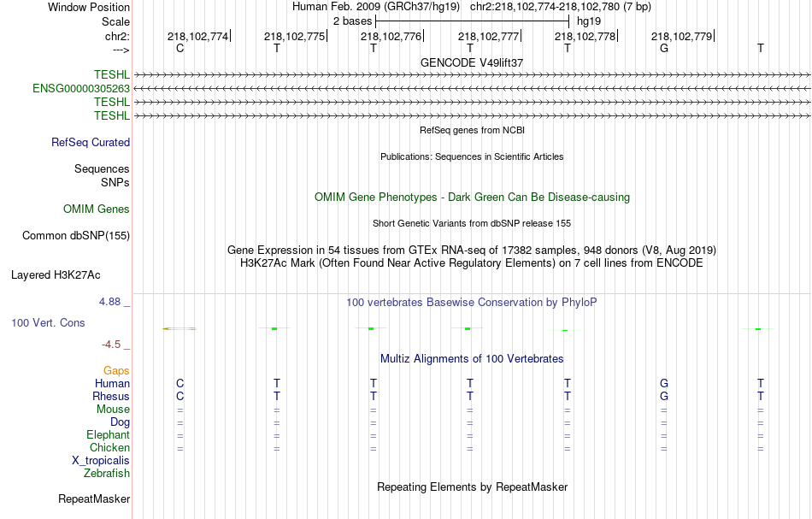Select the Chicken species label
812x519 pixels.
point(109,447)
